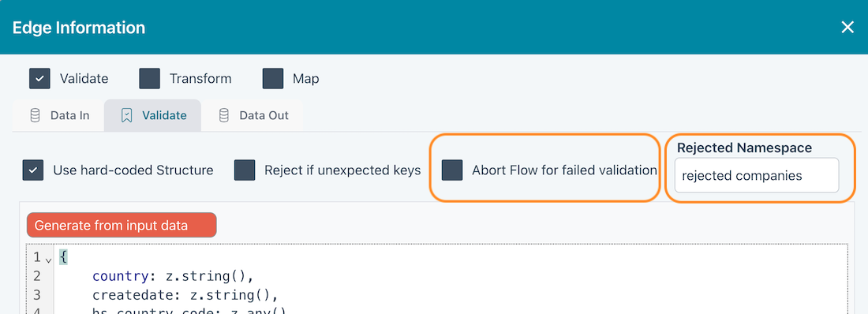This screenshot has width=868, height=314.
Task: Click Generate from input data button
Action: click(x=122, y=226)
